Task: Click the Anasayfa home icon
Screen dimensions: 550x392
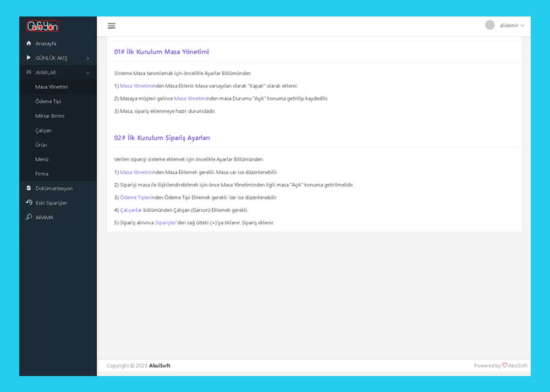Action: tap(29, 43)
